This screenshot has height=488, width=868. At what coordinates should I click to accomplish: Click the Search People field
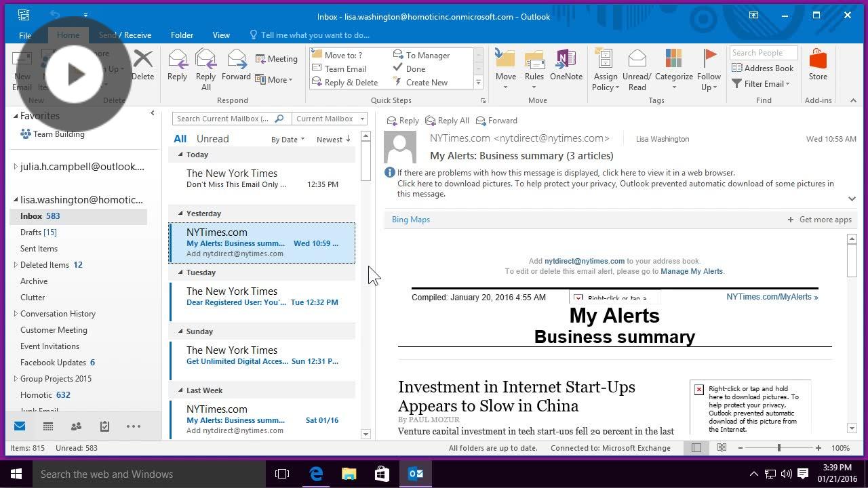pos(764,53)
